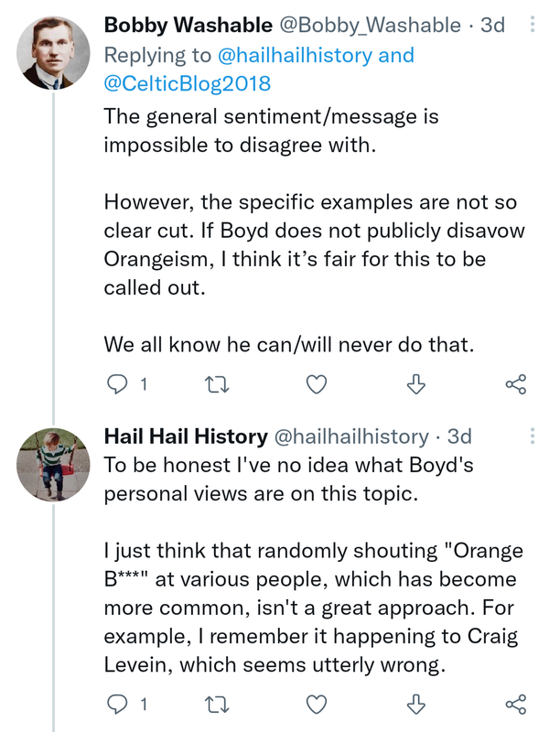Share Hail Hail History's tweet

tap(516, 704)
